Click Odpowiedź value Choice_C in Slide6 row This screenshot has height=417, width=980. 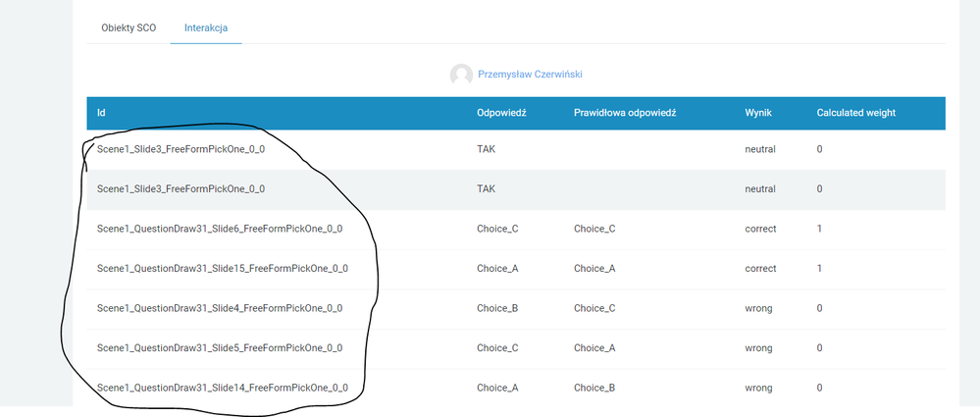click(497, 229)
